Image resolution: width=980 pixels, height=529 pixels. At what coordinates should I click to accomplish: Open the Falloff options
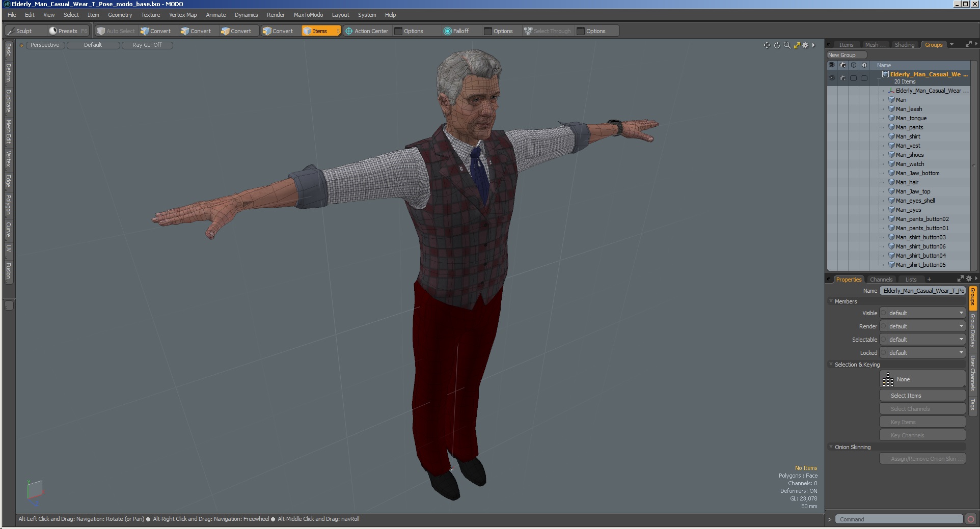(x=456, y=31)
